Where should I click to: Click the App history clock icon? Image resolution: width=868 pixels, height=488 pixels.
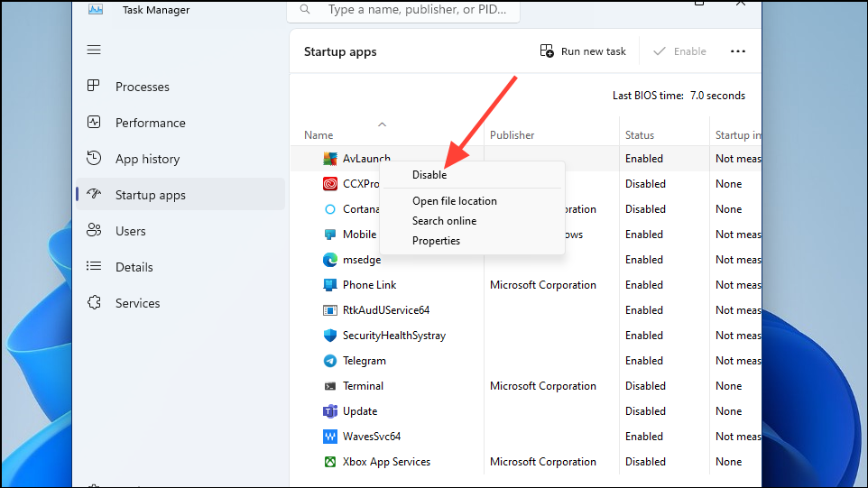pyautogui.click(x=94, y=158)
